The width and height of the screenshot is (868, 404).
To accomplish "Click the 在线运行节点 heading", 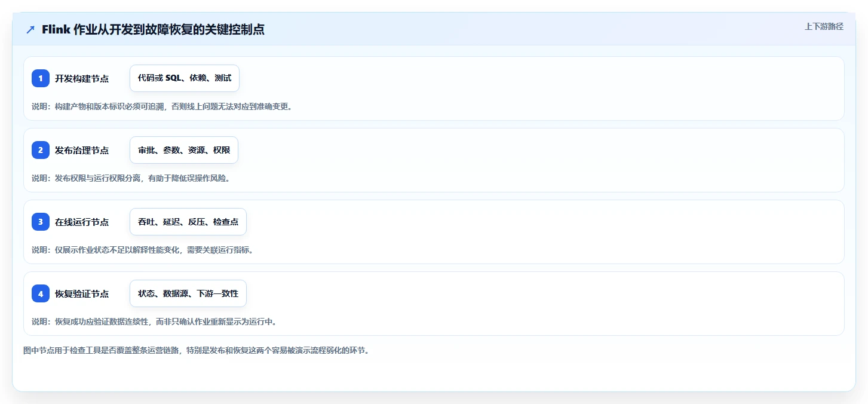I will point(82,222).
